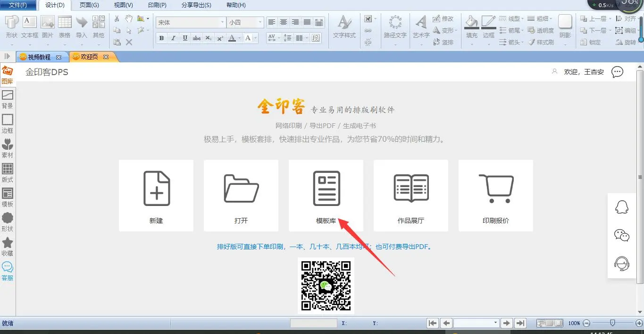Click the 作品展厅 gallery tile
644x334 pixels.
(x=411, y=195)
